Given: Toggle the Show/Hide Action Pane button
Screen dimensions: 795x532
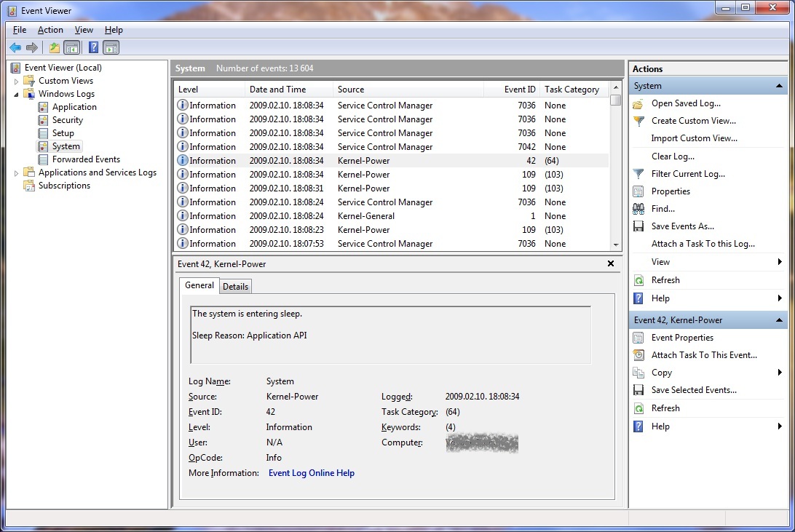Looking at the screenshot, I should [x=111, y=48].
